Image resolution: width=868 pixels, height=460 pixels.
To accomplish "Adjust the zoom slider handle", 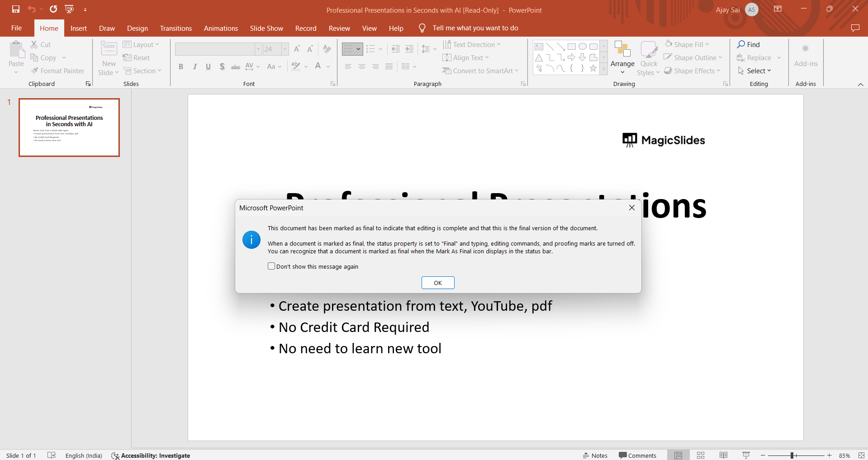I will pyautogui.click(x=792, y=455).
